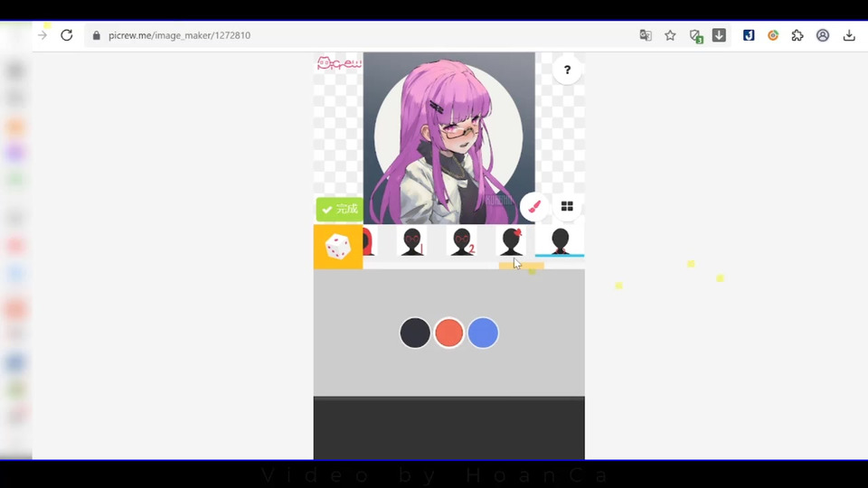
Task: Open the browser profile avatar
Action: (x=823, y=35)
